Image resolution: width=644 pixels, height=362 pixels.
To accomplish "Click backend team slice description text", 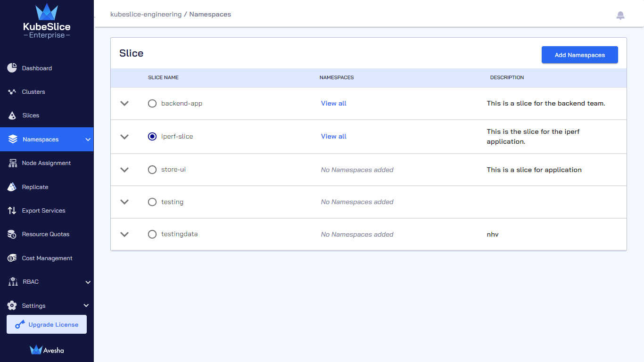I will 546,103.
